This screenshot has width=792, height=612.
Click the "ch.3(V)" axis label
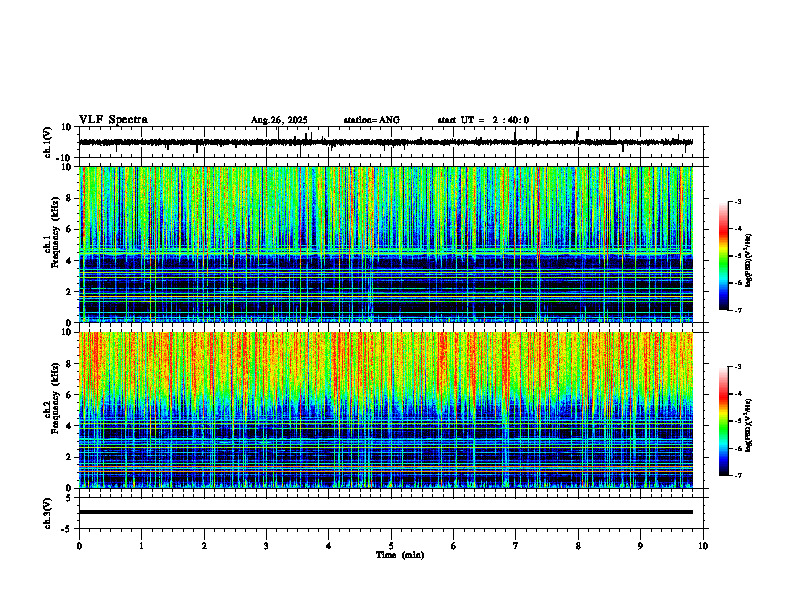(x=48, y=513)
